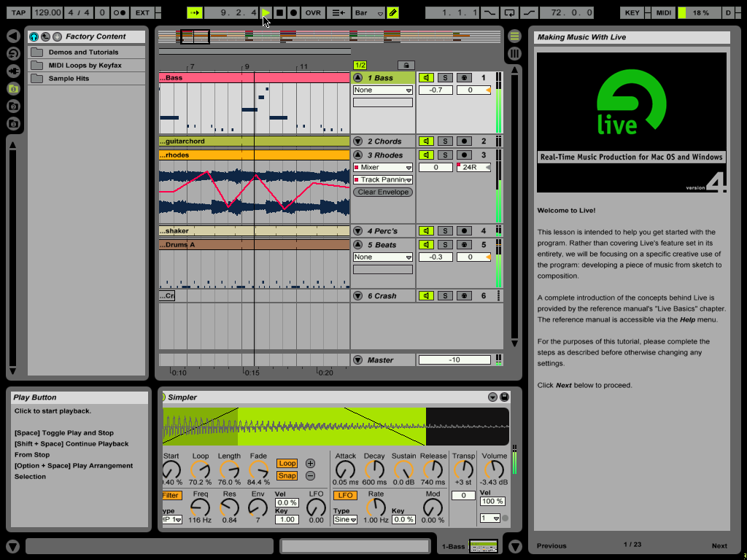Viewport: 747px width, 560px height.
Task: Select File Browser 3 icon
Action: [13, 124]
